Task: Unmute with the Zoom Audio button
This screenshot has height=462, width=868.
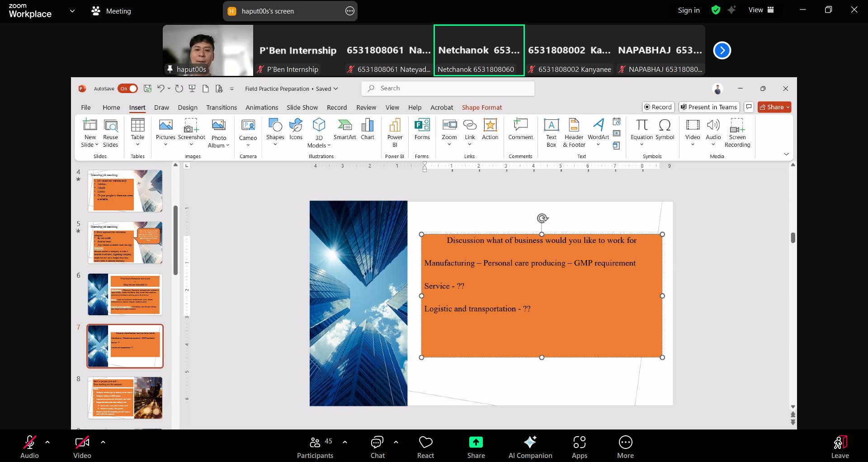Action: [29, 447]
